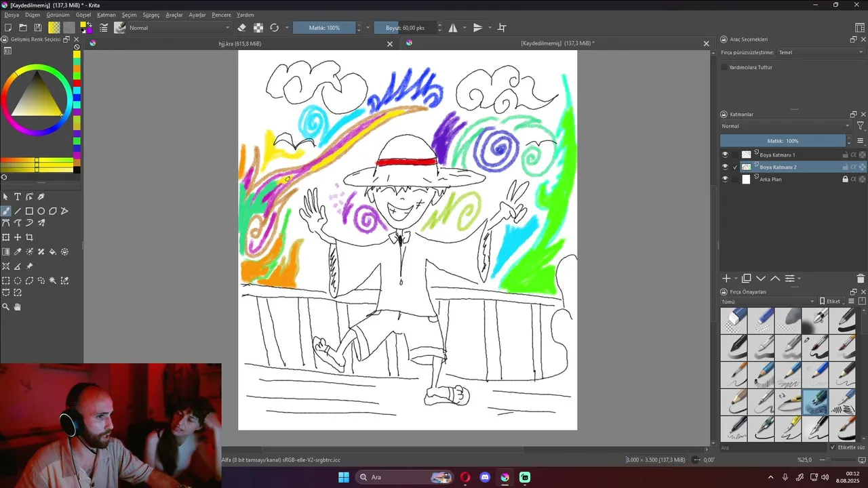Click the Save document icon in toolbar
The width and height of the screenshot is (868, 488).
(38, 28)
